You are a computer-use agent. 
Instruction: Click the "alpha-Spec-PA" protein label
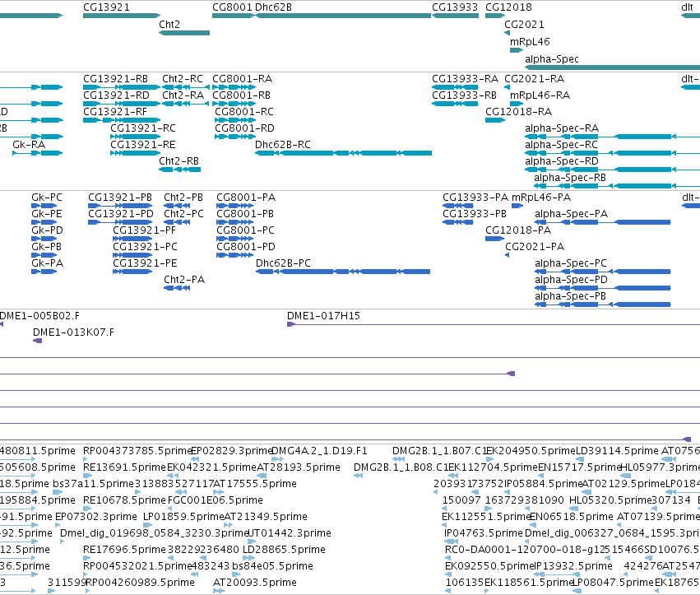tap(572, 214)
